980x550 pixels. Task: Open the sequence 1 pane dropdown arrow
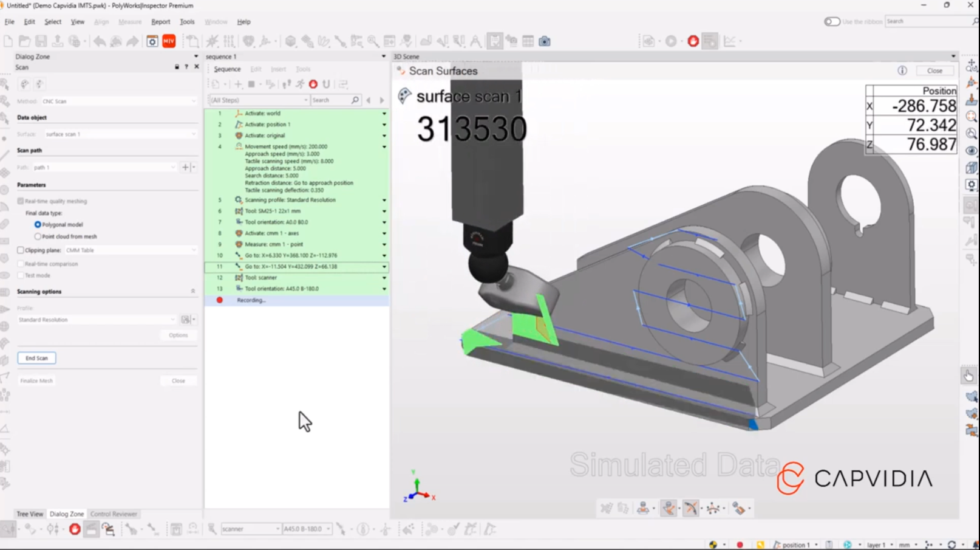click(x=383, y=57)
